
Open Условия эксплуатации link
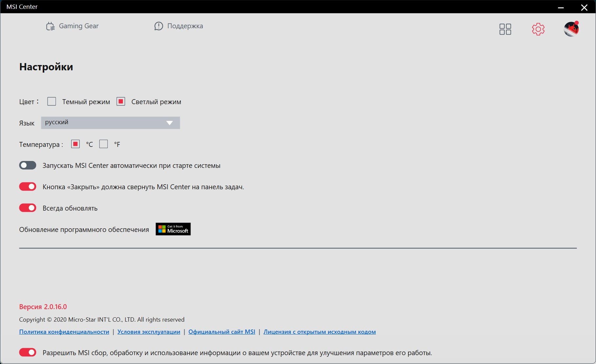click(x=149, y=332)
